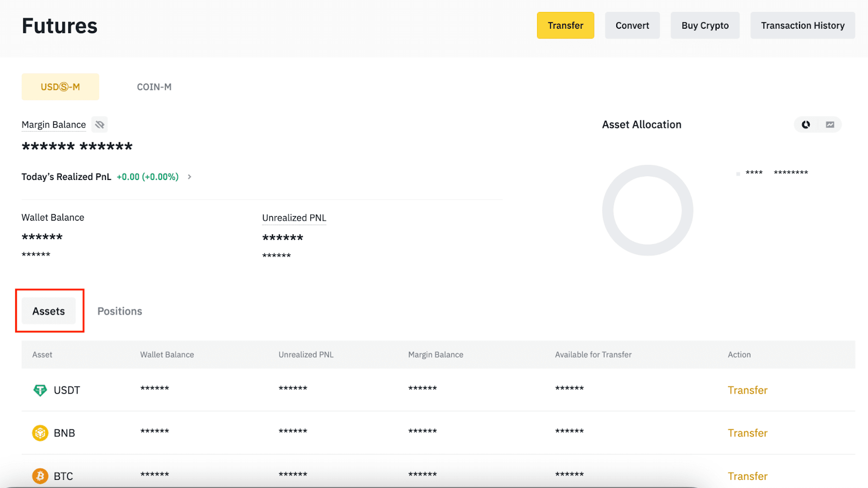This screenshot has height=488, width=868.
Task: Click the Asset column header
Action: point(42,355)
